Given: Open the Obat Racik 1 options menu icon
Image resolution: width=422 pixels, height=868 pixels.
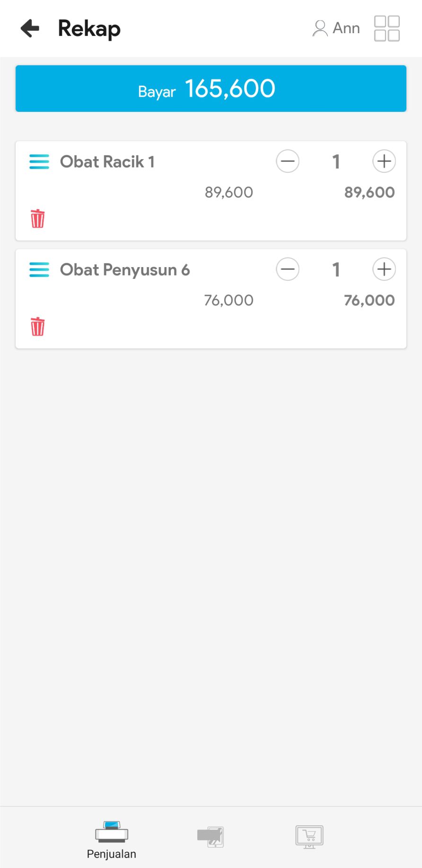Looking at the screenshot, I should click(39, 161).
